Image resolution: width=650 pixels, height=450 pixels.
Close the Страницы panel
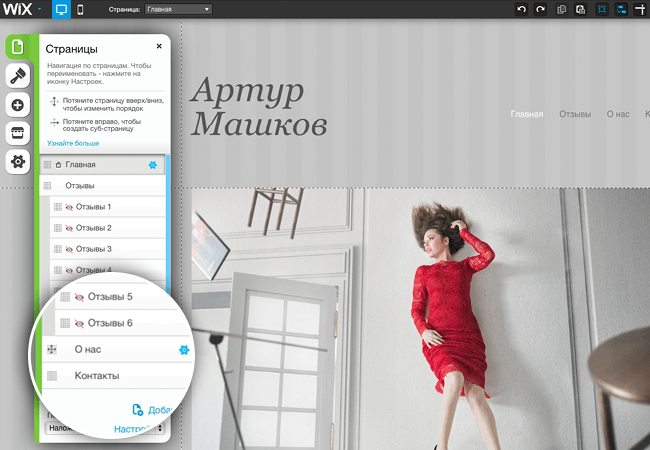(159, 46)
